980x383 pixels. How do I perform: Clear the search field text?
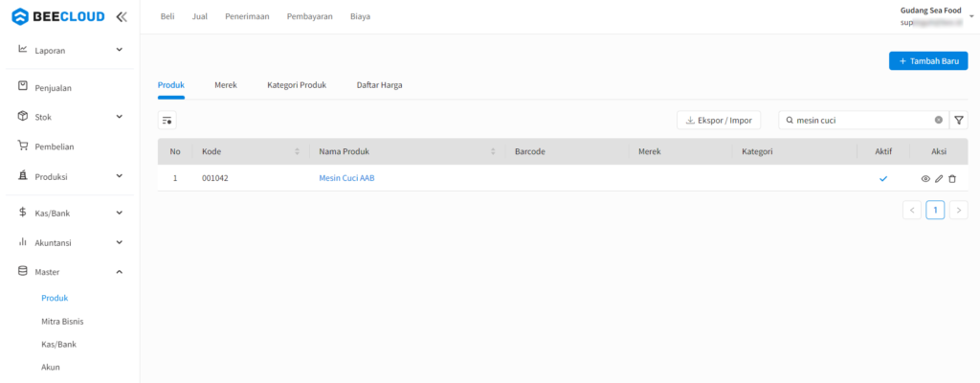click(939, 120)
